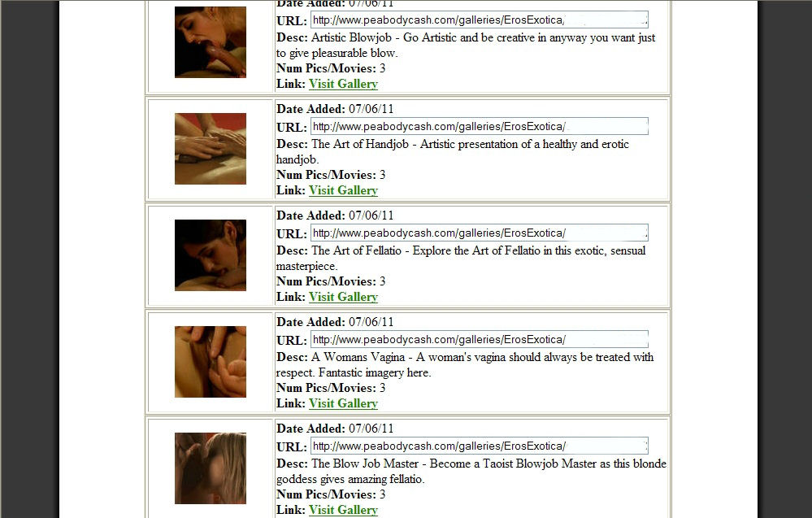812x518 pixels.
Task: Focus the URL field in Art of Handjob row
Action: pyautogui.click(x=479, y=126)
